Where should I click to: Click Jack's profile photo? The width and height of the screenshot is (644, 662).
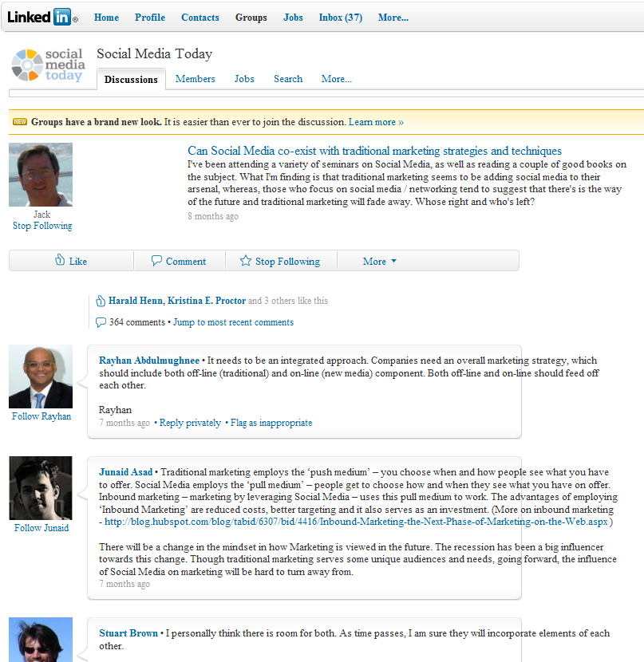point(41,175)
